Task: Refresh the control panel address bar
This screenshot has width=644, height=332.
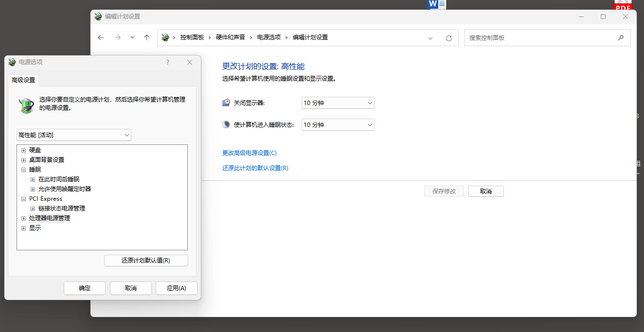Action: (x=449, y=38)
